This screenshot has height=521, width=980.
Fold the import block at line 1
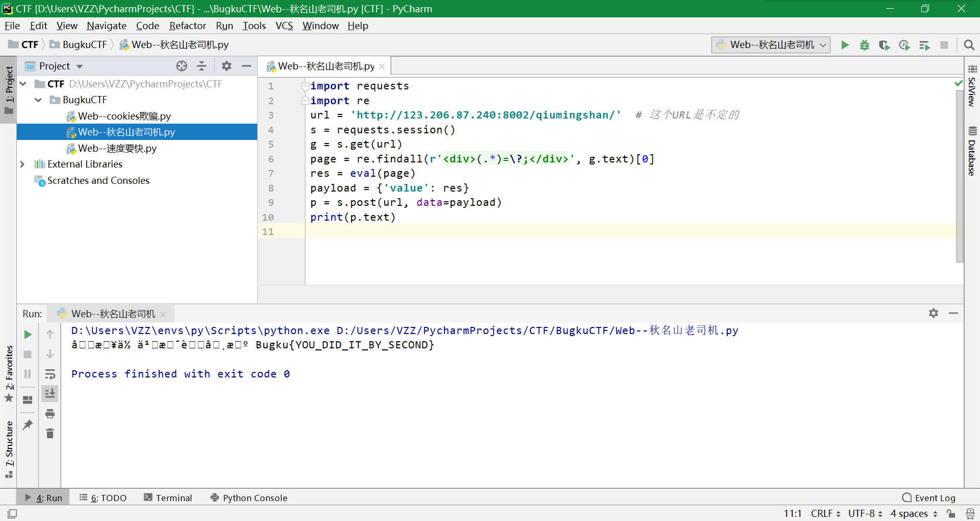(305, 86)
